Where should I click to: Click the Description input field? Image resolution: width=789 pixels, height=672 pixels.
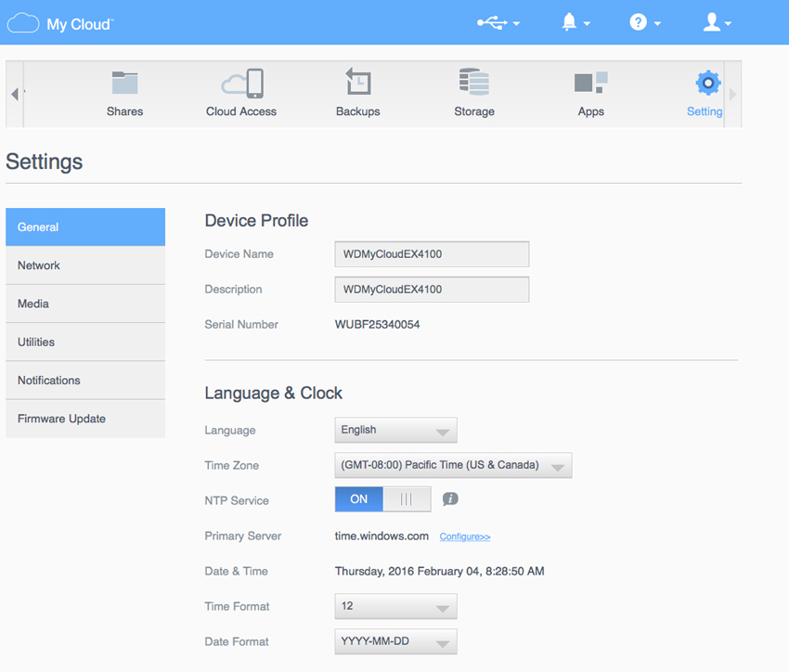432,290
